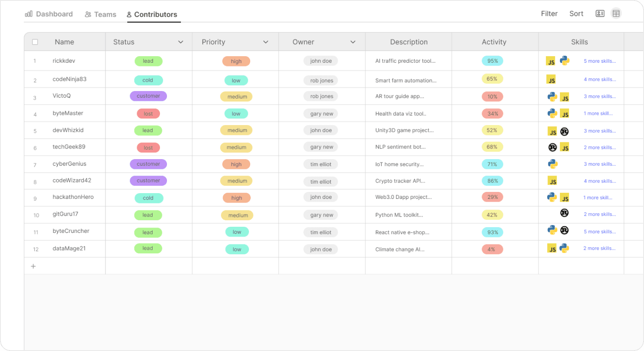The height and width of the screenshot is (351, 644).
Task: Open '5 more skills' for rickkdev
Action: pos(600,61)
